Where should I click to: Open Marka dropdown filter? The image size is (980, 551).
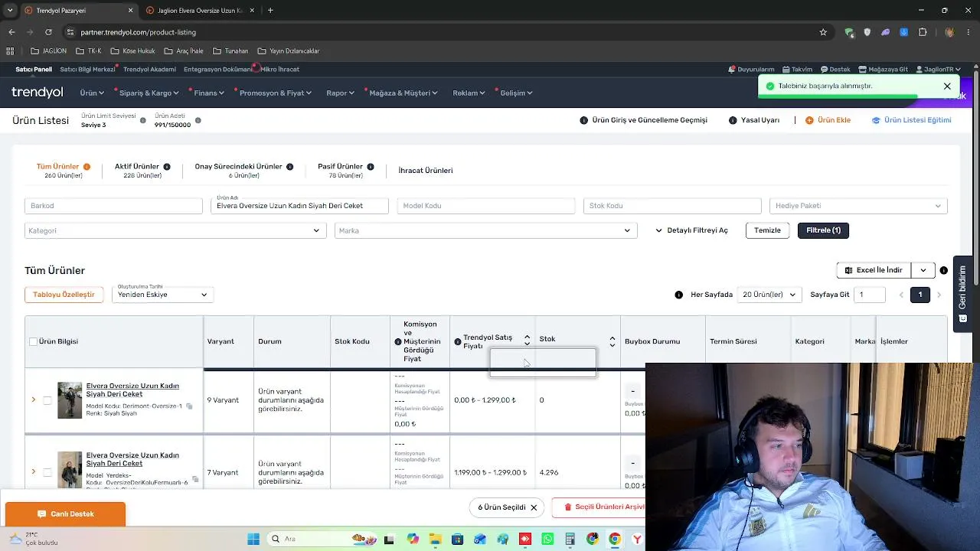[x=485, y=230]
